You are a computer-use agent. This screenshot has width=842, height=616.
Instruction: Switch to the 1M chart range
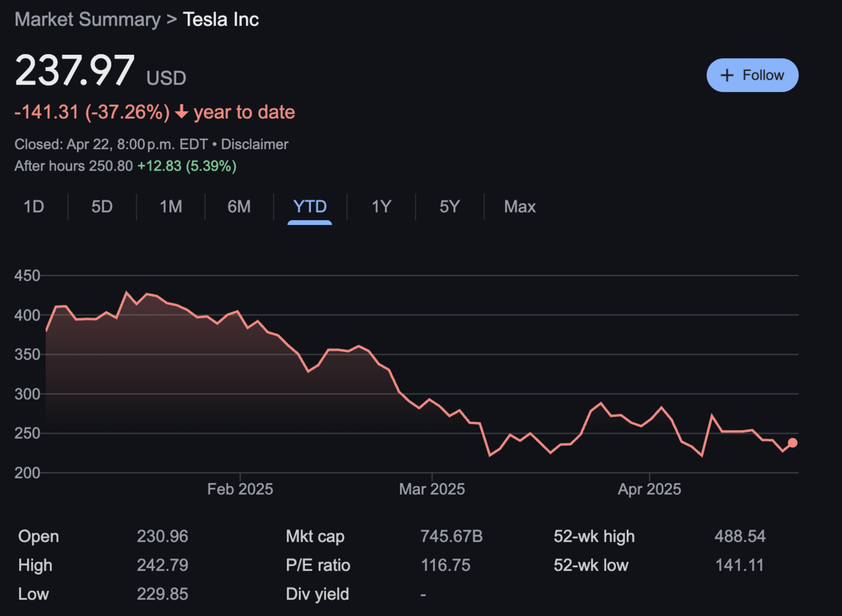[171, 207]
